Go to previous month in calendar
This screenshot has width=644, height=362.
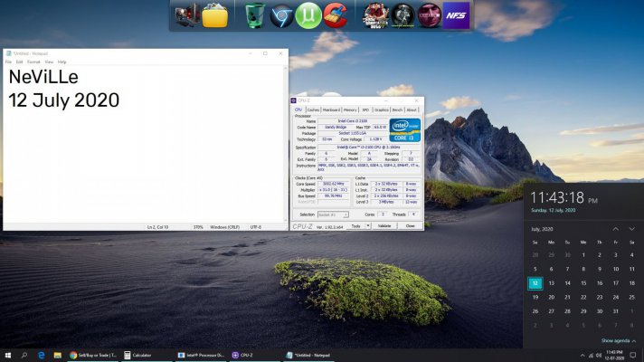(616, 229)
